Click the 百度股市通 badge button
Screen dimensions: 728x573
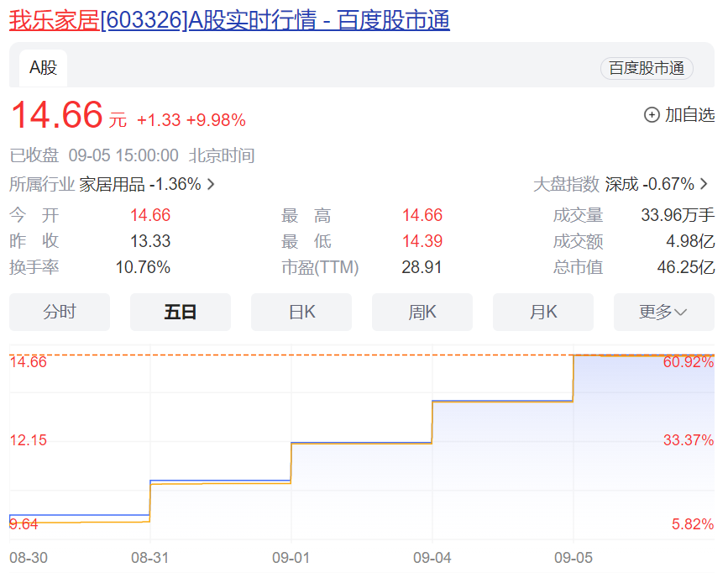tap(647, 68)
